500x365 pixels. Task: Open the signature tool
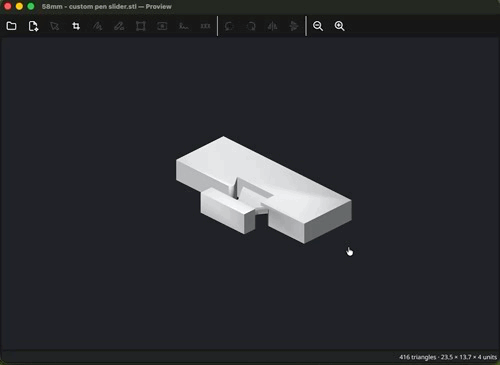pyautogui.click(x=184, y=26)
